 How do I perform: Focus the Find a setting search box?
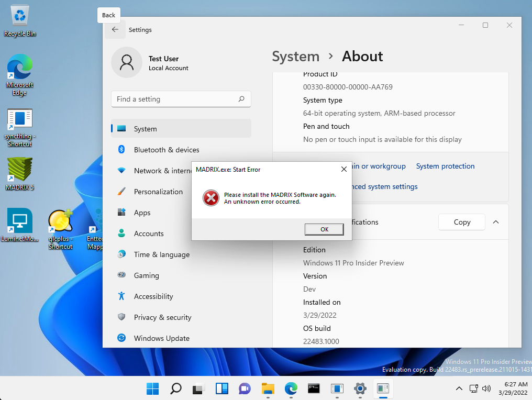tap(181, 99)
